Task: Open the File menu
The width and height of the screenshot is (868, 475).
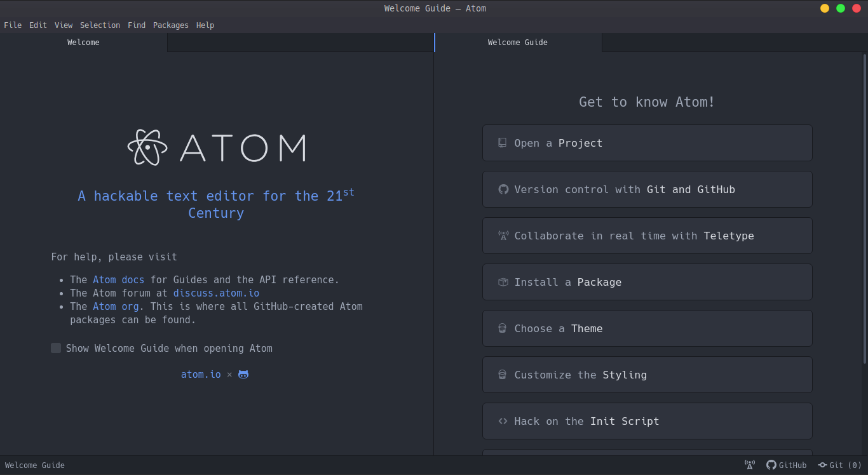Action: 13,25
